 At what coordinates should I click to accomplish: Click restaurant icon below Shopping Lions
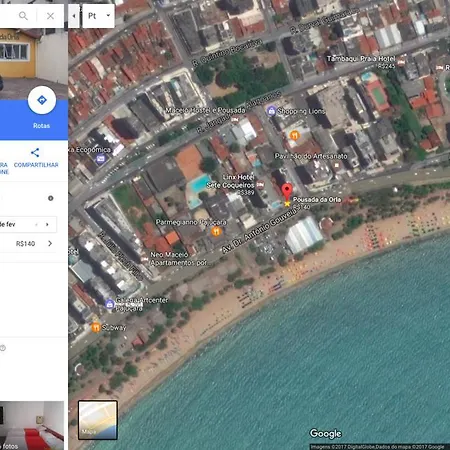294,135
